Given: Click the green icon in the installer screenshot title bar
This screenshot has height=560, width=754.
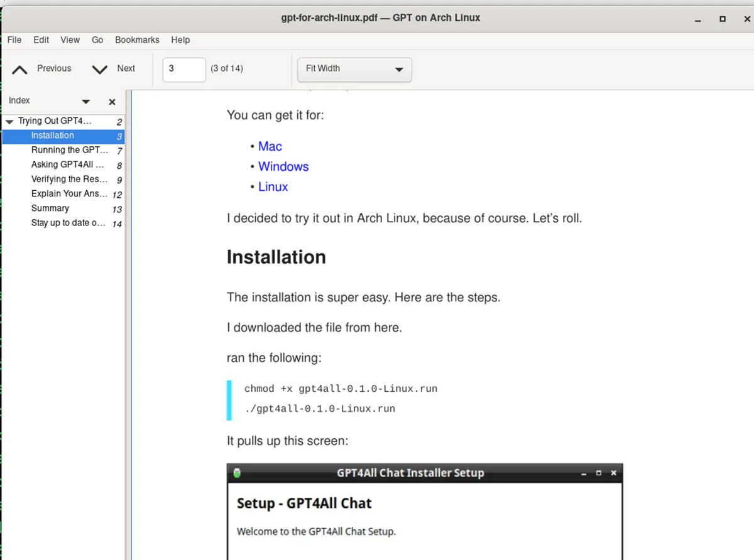Looking at the screenshot, I should [x=236, y=473].
